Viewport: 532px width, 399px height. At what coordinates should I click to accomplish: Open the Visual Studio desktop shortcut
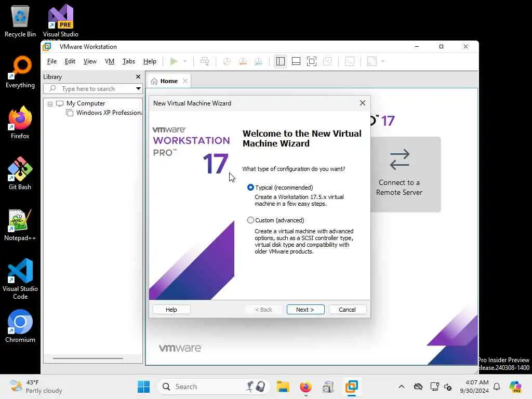tap(60, 21)
